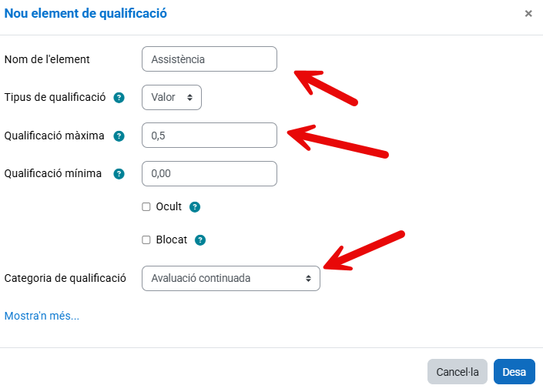Click the Mostra'n més link

42,316
